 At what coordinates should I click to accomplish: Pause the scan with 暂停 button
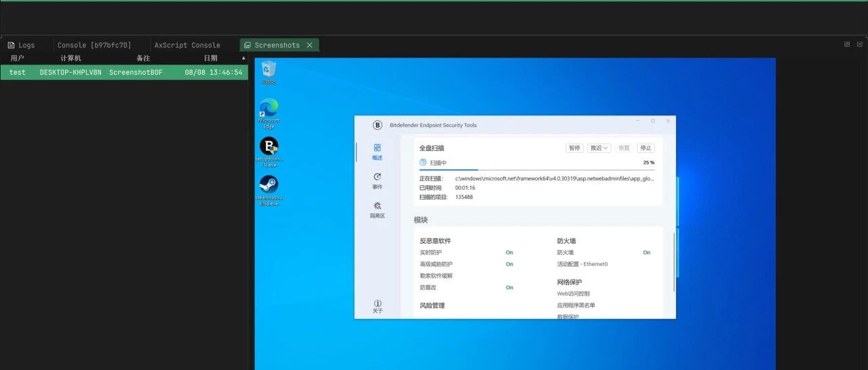(574, 148)
